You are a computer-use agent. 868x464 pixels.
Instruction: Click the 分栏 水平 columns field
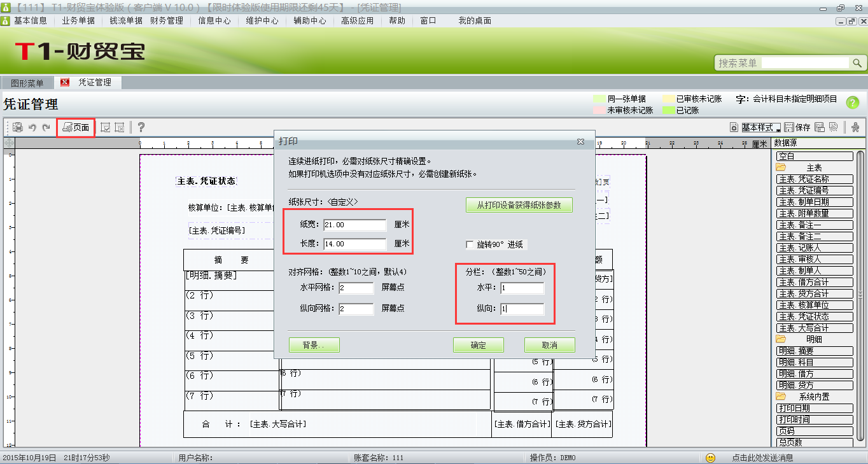(x=522, y=288)
